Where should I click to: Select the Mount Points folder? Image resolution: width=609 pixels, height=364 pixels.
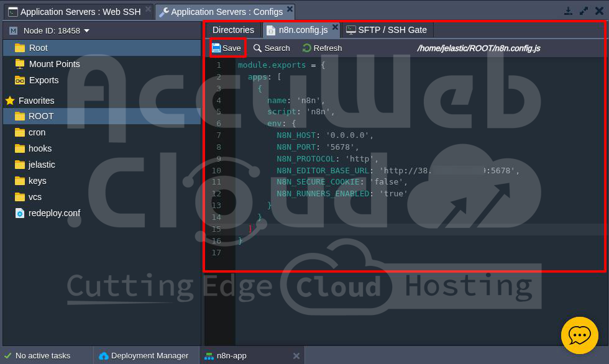click(54, 64)
